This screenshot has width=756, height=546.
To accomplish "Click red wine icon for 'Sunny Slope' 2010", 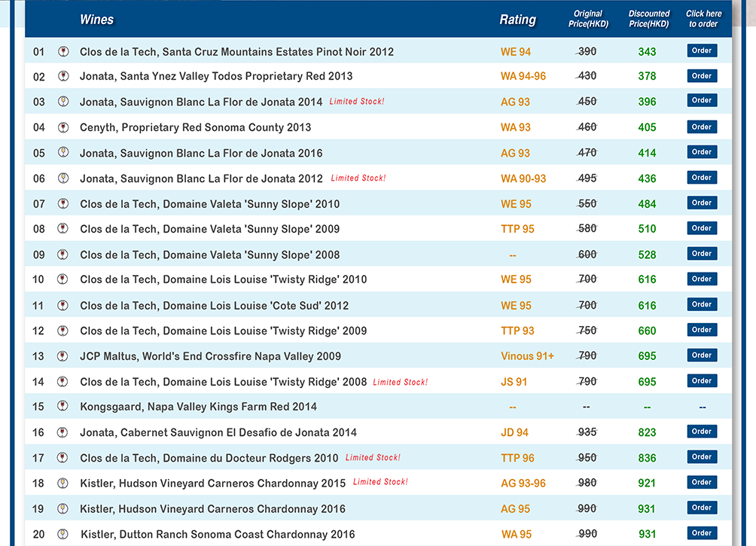I will tap(63, 203).
